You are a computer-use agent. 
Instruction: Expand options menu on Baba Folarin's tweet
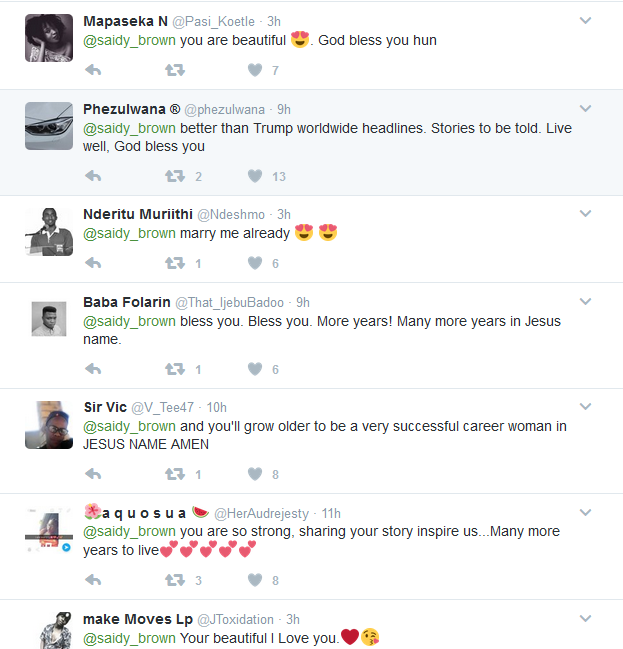(585, 302)
